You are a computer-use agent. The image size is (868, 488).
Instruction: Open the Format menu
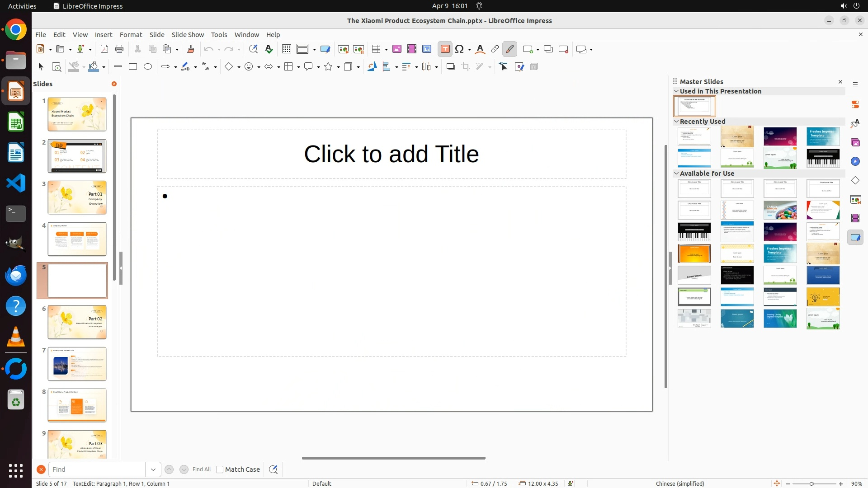pos(131,35)
